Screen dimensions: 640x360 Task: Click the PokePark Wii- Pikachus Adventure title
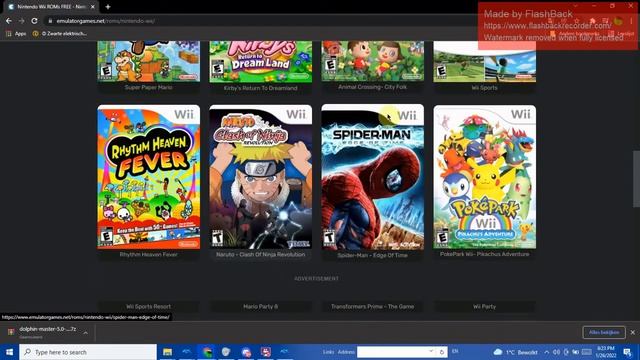484,254
